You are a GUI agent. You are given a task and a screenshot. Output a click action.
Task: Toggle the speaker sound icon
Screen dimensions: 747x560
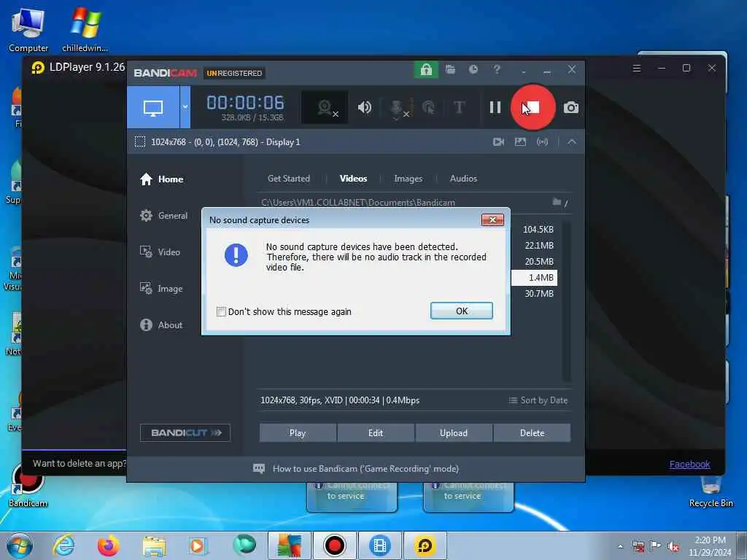(365, 107)
